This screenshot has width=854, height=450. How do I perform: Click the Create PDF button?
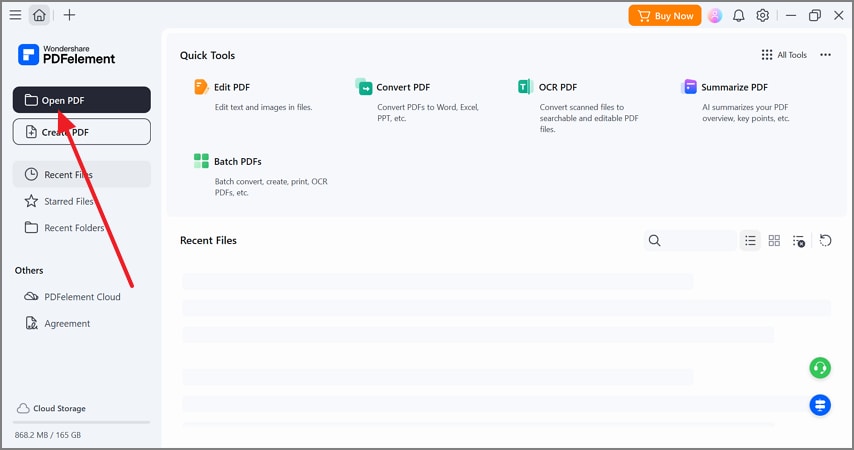click(82, 132)
